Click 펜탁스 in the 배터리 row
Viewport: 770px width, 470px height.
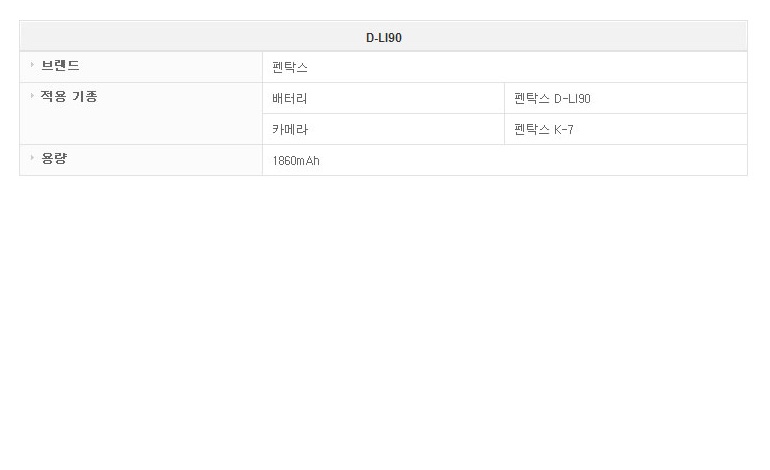click(531, 99)
